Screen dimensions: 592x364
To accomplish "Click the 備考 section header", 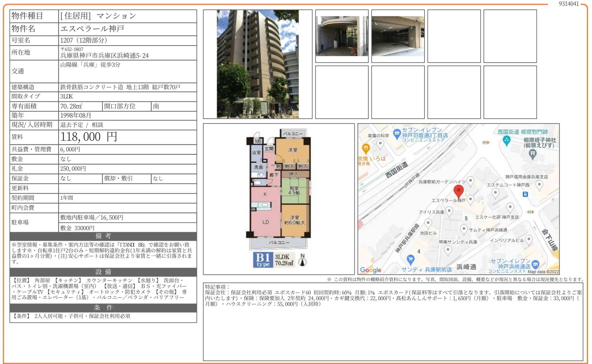I will pyautogui.click(x=103, y=236).
